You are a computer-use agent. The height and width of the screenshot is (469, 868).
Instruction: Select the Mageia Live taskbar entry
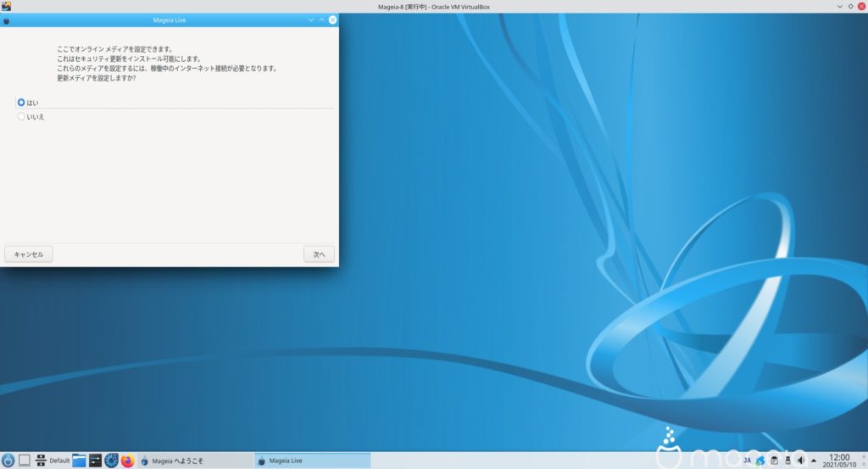312,461
